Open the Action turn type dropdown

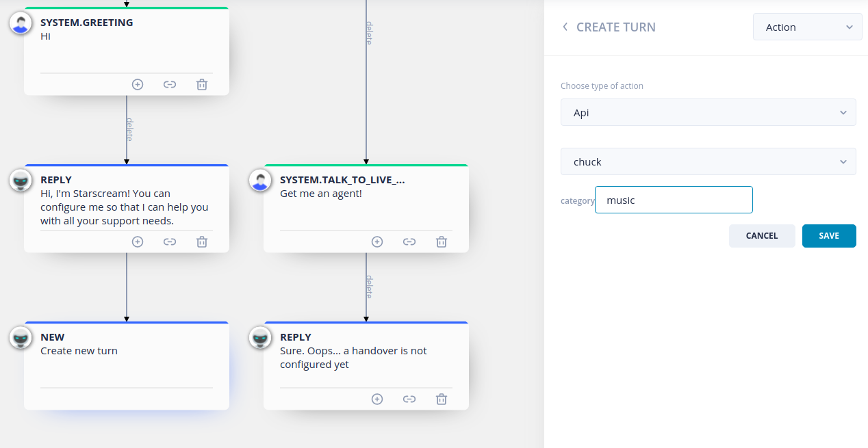tap(807, 27)
